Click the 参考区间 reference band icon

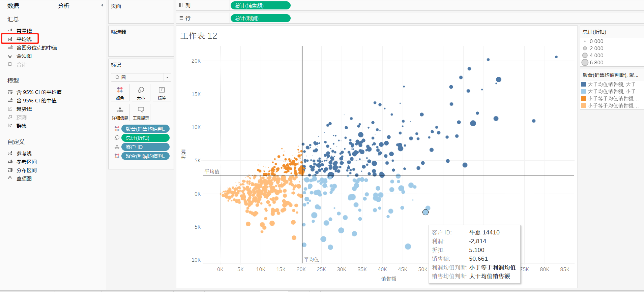click(x=10, y=162)
